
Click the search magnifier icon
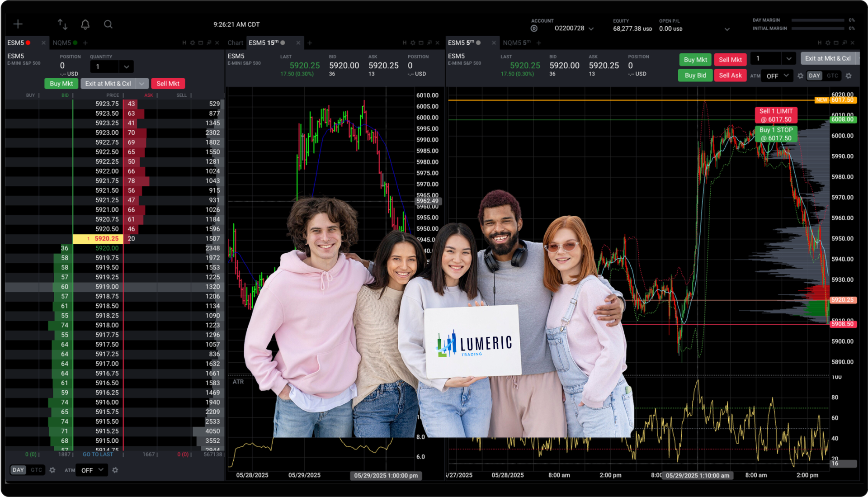tap(108, 24)
